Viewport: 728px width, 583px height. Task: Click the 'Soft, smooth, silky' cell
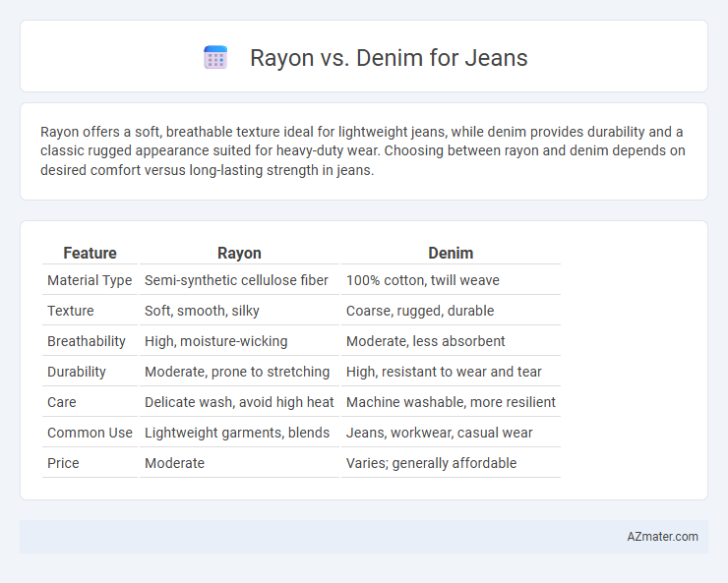coord(240,311)
